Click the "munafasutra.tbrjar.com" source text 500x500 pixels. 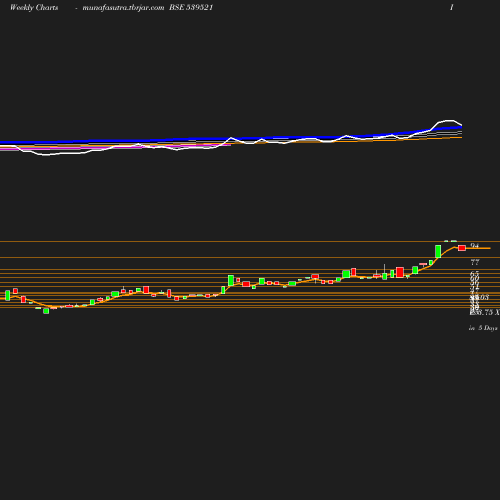point(123,8)
